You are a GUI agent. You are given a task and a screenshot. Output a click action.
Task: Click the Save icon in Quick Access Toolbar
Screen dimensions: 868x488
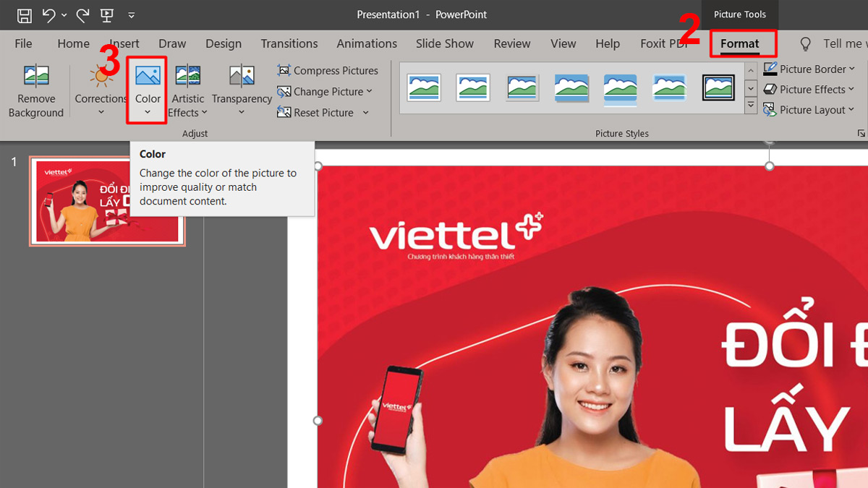(x=24, y=14)
